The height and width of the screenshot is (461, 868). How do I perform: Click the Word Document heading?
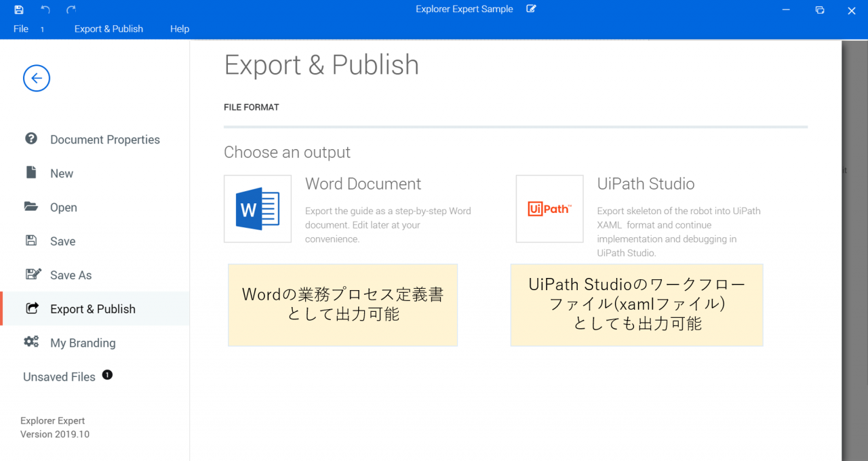363,184
